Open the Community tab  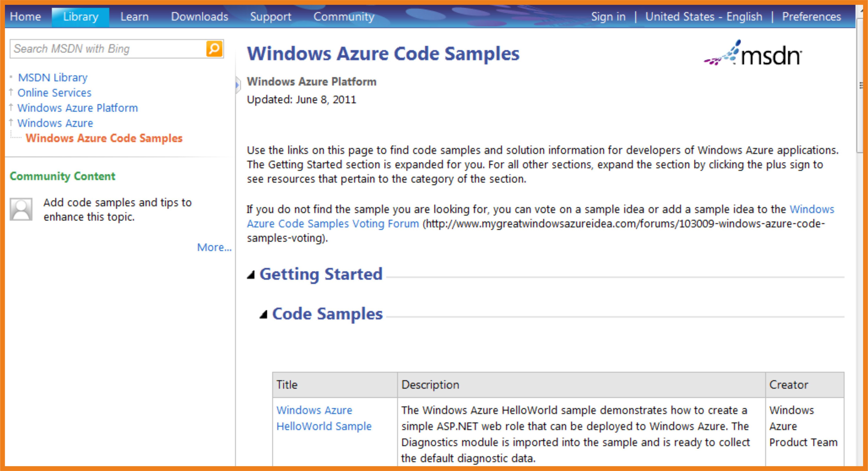[344, 17]
